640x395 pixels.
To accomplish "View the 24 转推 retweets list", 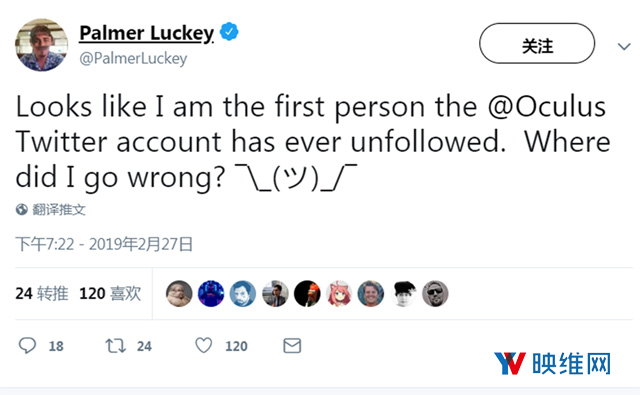I will point(42,293).
